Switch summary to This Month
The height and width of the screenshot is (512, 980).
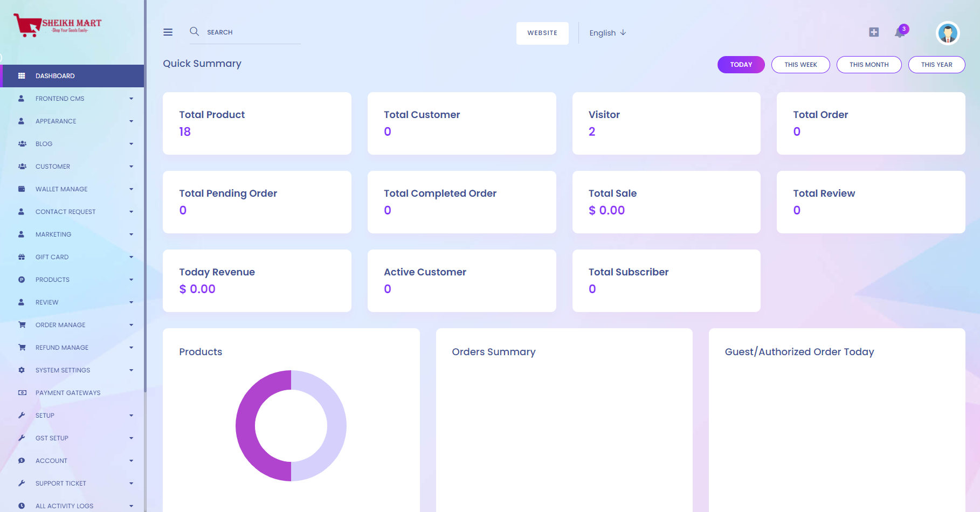[868, 65]
